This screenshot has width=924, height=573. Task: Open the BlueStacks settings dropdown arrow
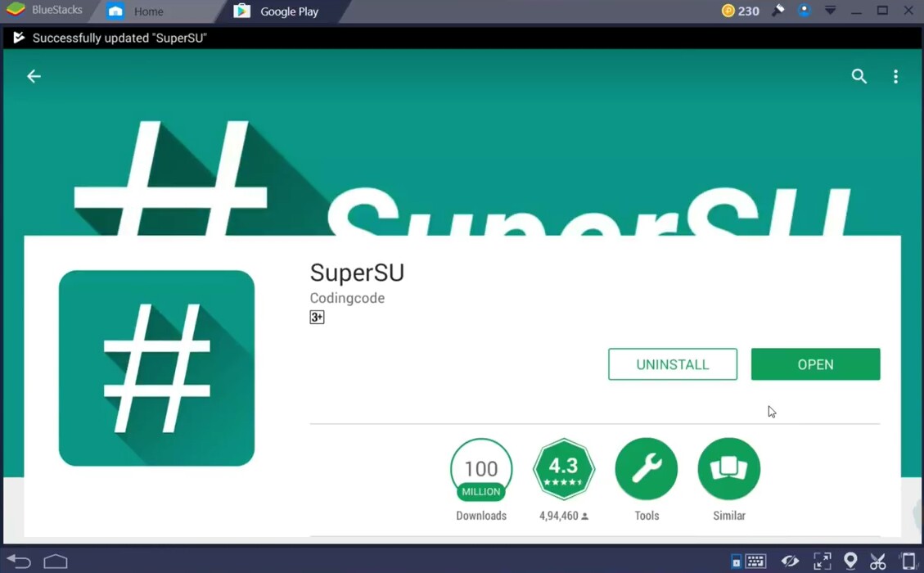830,11
